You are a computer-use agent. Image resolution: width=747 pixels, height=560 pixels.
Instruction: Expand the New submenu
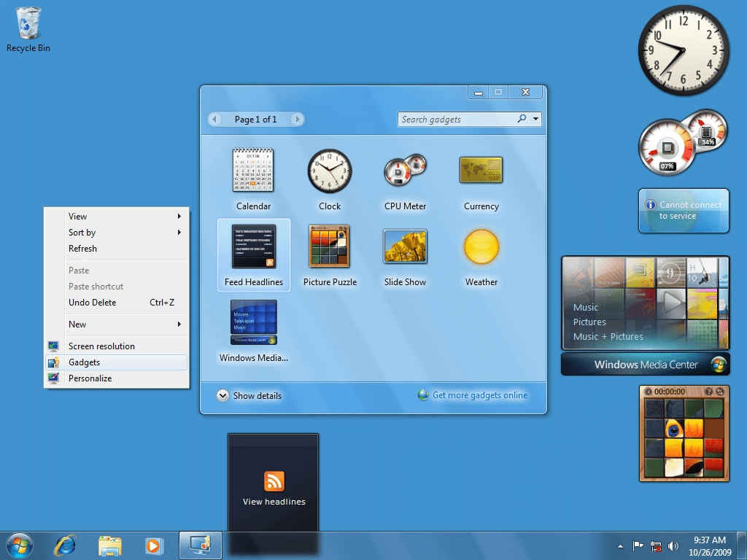[117, 324]
